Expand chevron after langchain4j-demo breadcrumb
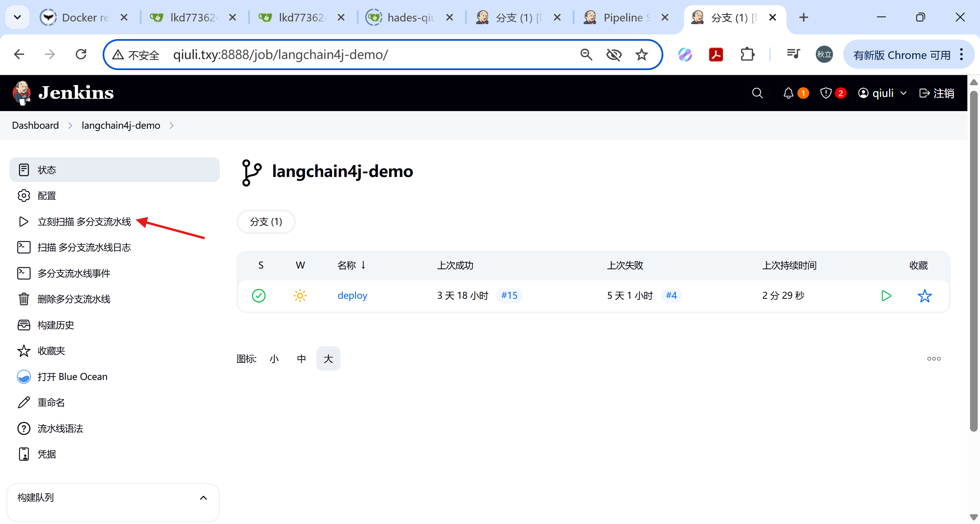 (171, 126)
